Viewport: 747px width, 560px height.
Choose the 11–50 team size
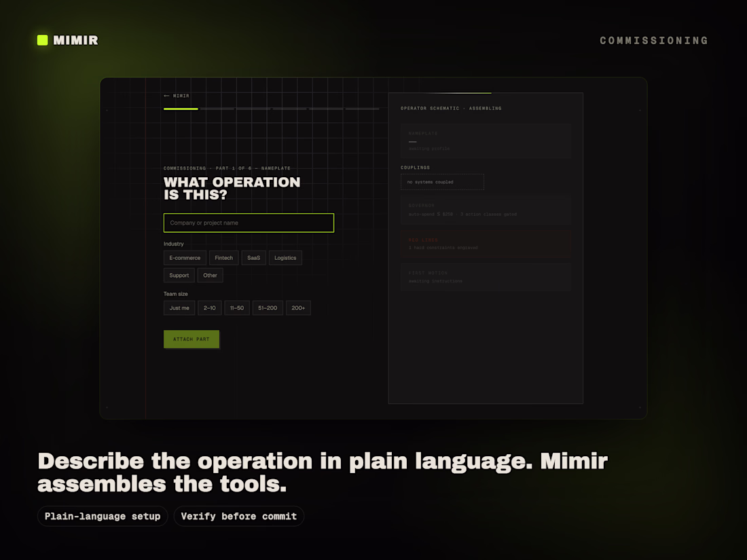coord(237,307)
